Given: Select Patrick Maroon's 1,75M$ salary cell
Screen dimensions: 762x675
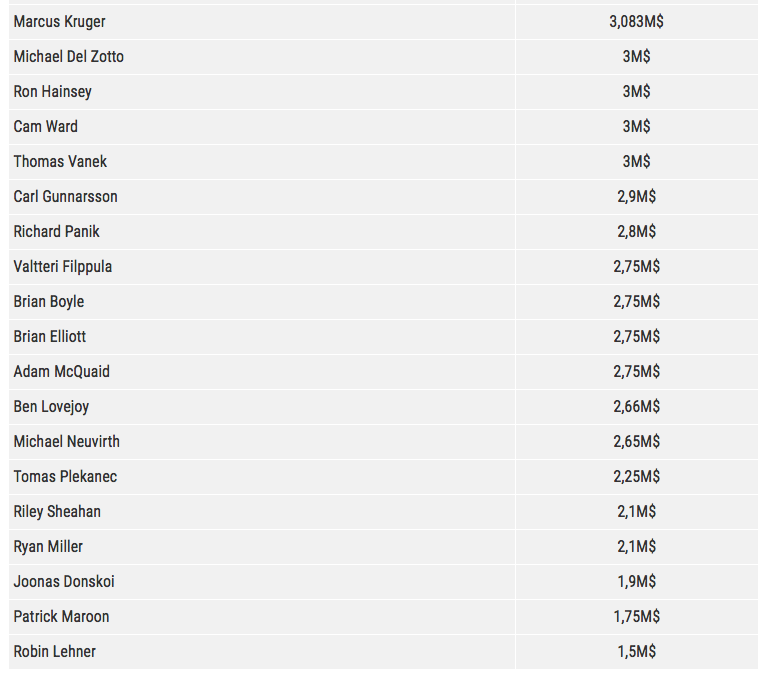Looking at the screenshot, I should click(x=636, y=616).
